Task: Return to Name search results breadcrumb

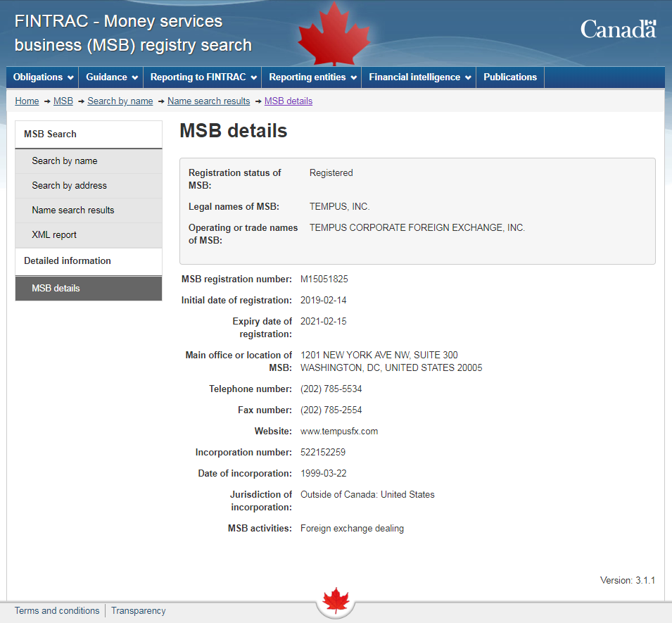Action: 209,101
